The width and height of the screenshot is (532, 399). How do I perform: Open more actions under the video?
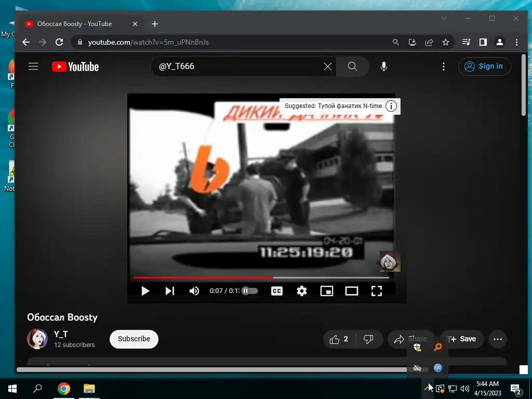click(497, 339)
